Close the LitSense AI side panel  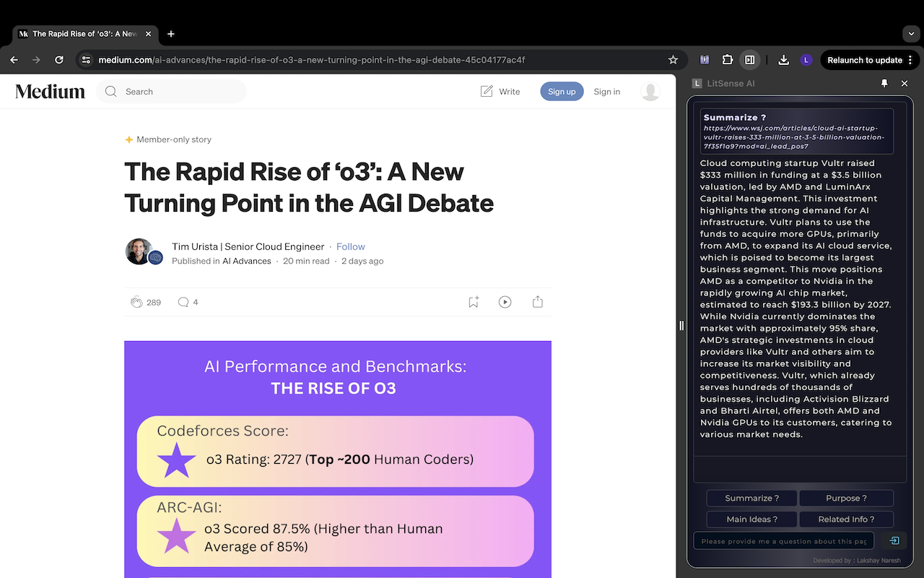pos(905,83)
